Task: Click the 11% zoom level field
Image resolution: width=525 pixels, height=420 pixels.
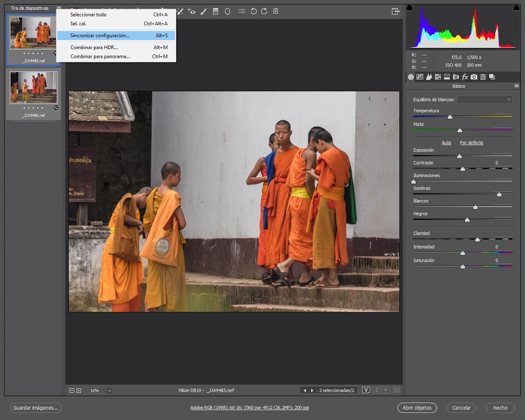Action: coord(95,391)
